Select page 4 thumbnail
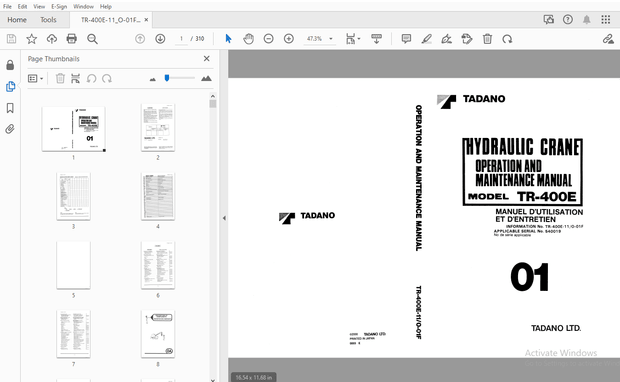 158,196
